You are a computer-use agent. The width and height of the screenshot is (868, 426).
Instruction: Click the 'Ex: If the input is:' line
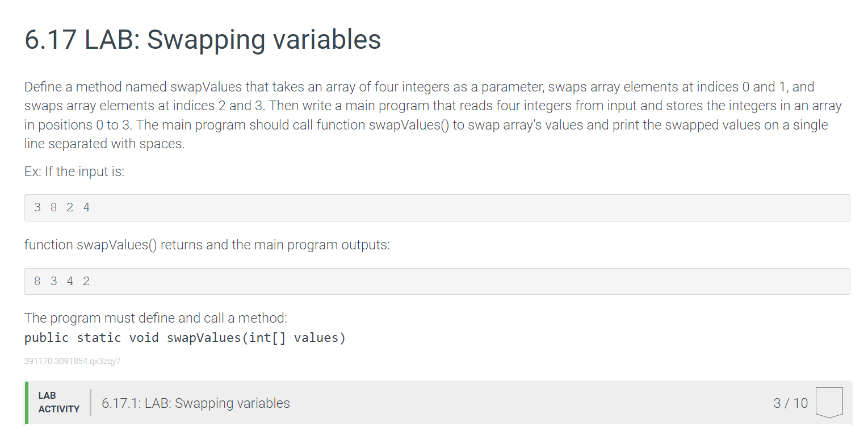coord(74,172)
